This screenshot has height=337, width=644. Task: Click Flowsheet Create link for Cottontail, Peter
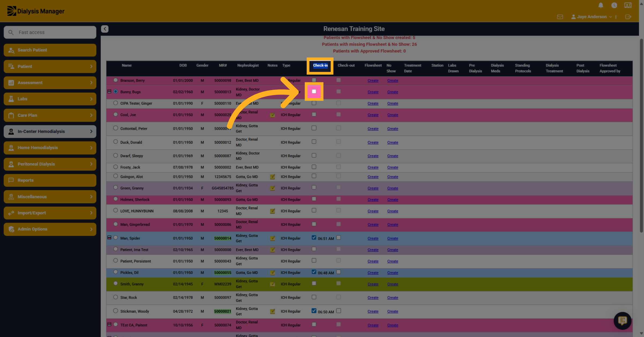[x=373, y=129]
